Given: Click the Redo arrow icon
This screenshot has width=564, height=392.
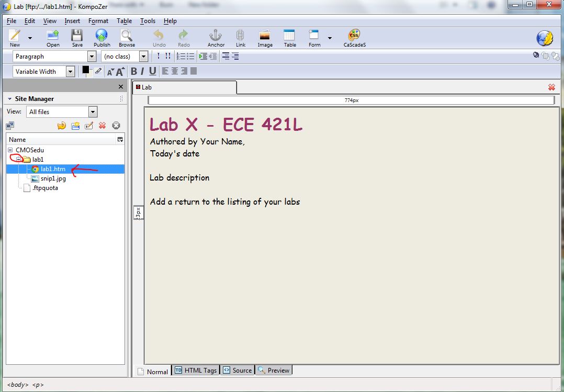Looking at the screenshot, I should coord(184,38).
